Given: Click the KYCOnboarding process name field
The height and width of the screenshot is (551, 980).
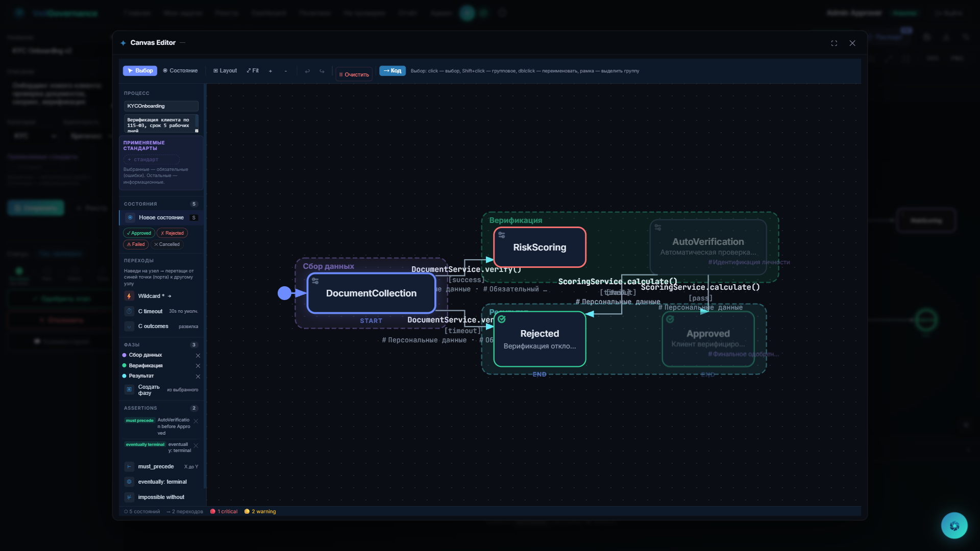Looking at the screenshot, I should [x=161, y=106].
